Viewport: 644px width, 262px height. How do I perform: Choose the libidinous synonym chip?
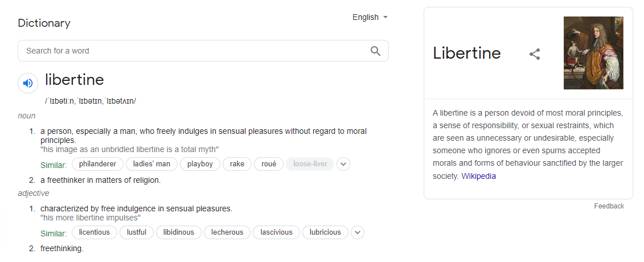[179, 232]
